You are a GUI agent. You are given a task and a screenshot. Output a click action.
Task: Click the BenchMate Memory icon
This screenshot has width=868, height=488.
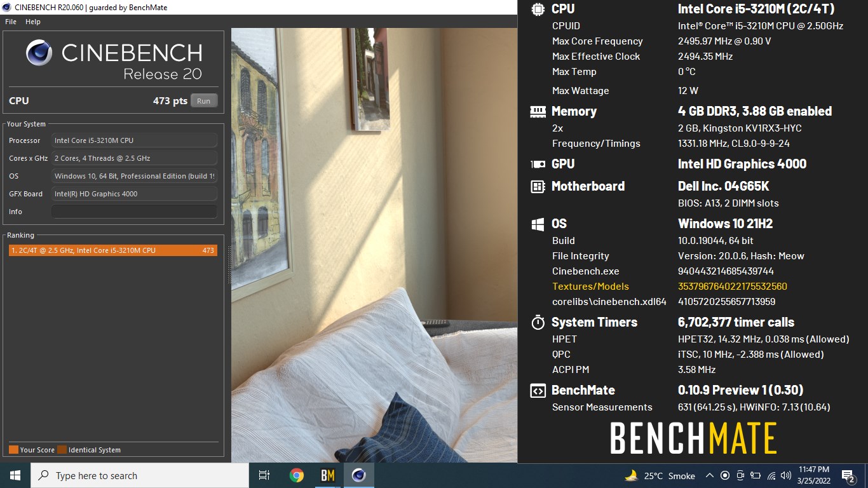538,112
